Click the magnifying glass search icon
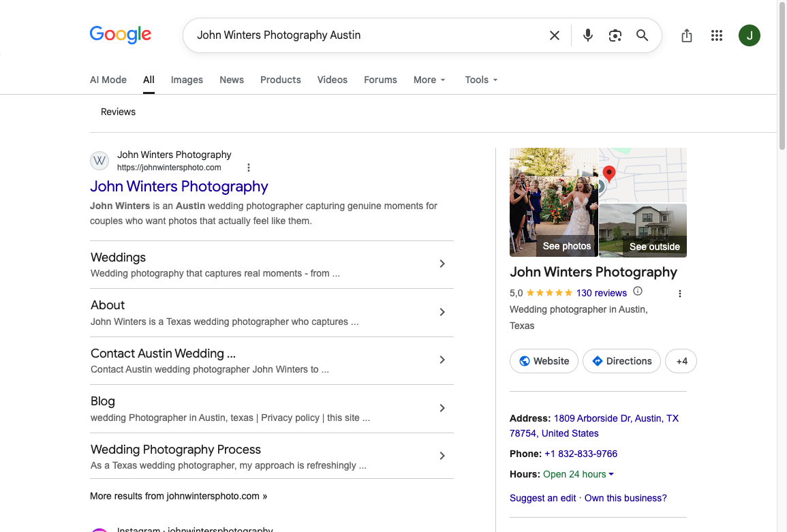The image size is (787, 532). [x=642, y=35]
